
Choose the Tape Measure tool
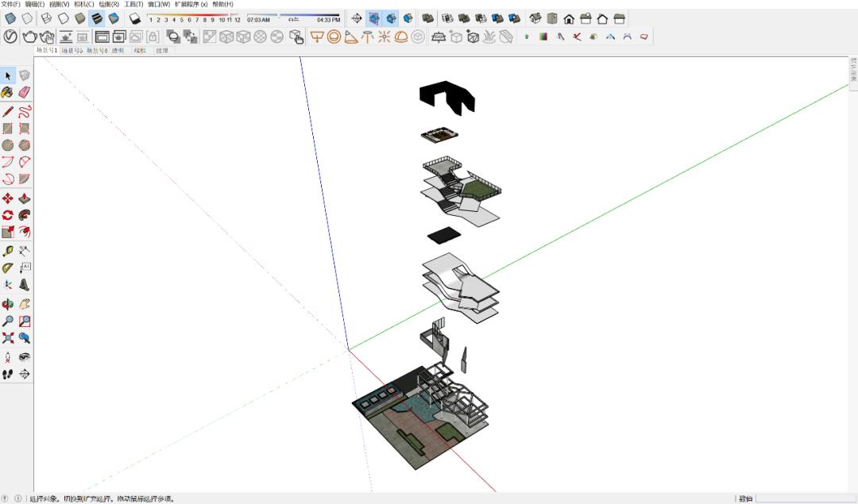pyautogui.click(x=8, y=251)
